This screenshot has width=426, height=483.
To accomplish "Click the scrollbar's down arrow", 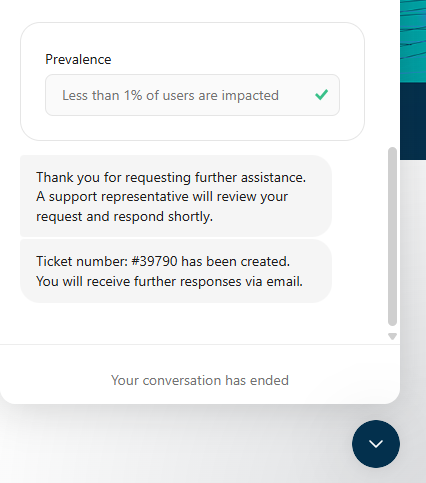I will pyautogui.click(x=392, y=336).
